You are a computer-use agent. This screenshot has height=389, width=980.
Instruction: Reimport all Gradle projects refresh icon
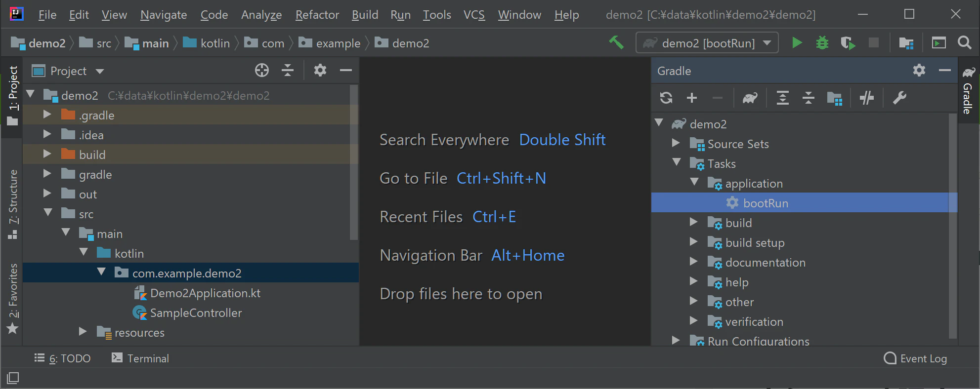click(x=666, y=98)
